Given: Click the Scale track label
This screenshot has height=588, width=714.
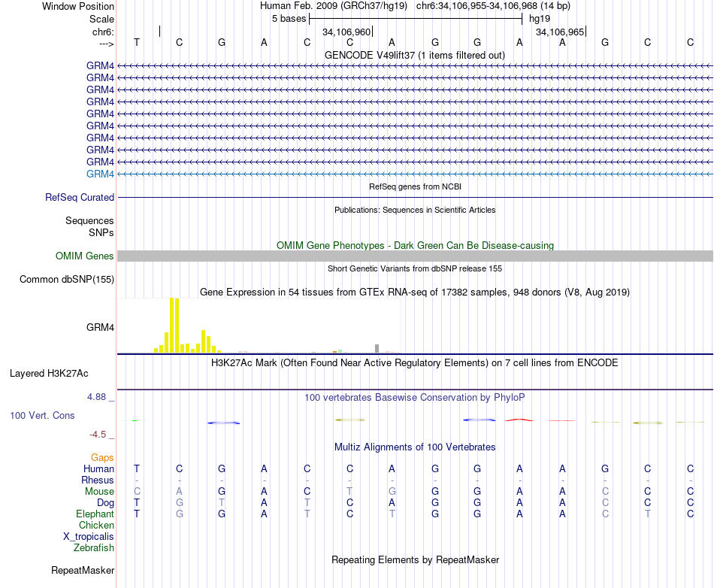Looking at the screenshot, I should click(101, 19).
